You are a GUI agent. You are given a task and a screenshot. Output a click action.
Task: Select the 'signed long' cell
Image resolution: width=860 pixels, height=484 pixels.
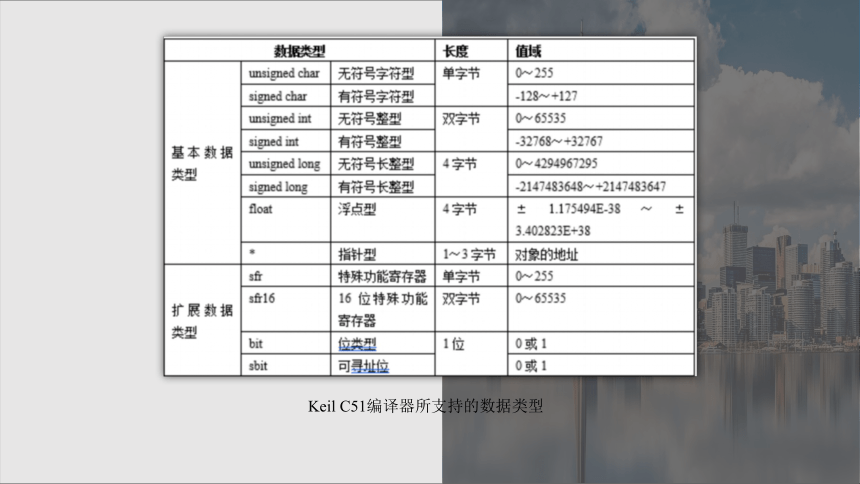click(x=286, y=187)
